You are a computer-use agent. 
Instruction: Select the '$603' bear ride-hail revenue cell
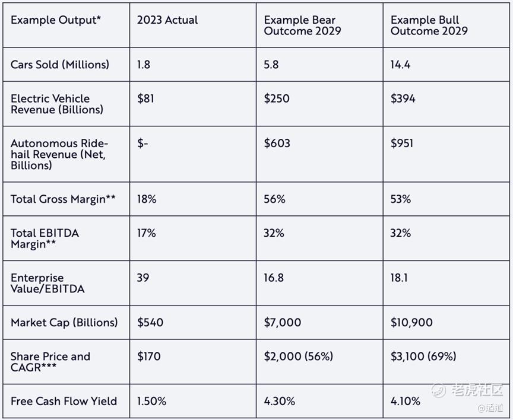click(277, 144)
